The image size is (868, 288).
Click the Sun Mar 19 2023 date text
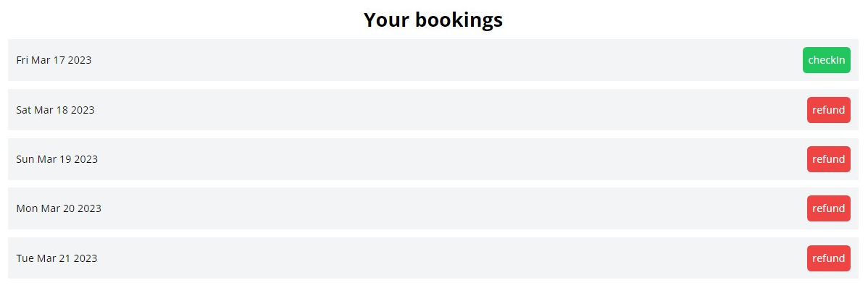(x=57, y=159)
